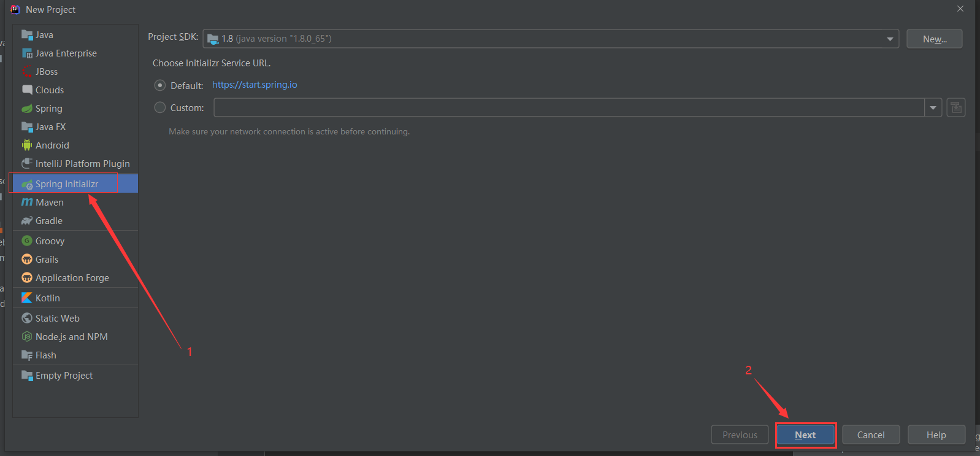
Task: Click the Spring Initializr icon
Action: 27,184
